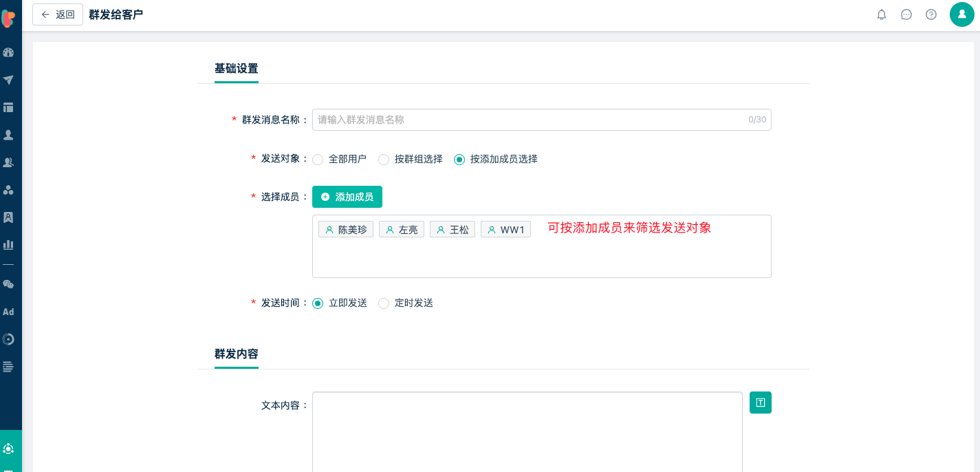Open the help question mark icon
Viewport: 980px width, 472px height.
click(x=931, y=14)
